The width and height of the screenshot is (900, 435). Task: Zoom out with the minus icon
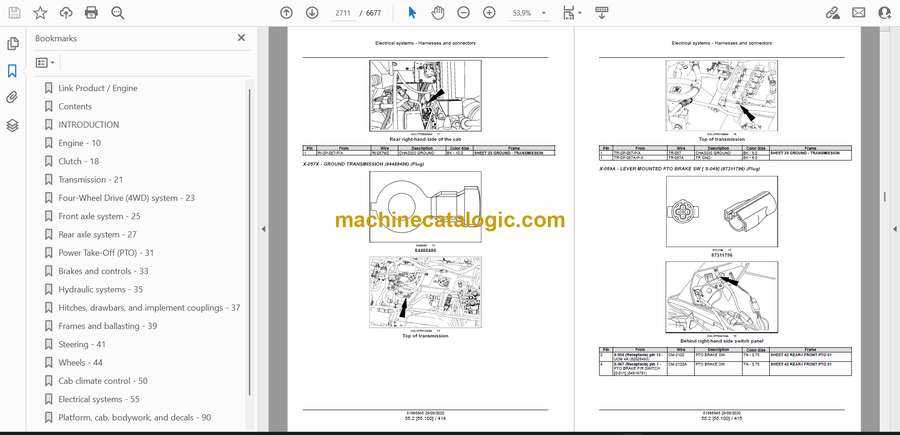tap(464, 13)
